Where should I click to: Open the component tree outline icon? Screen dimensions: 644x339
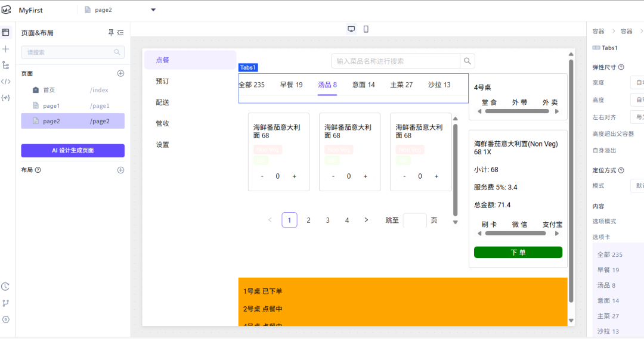pyautogui.click(x=5, y=66)
